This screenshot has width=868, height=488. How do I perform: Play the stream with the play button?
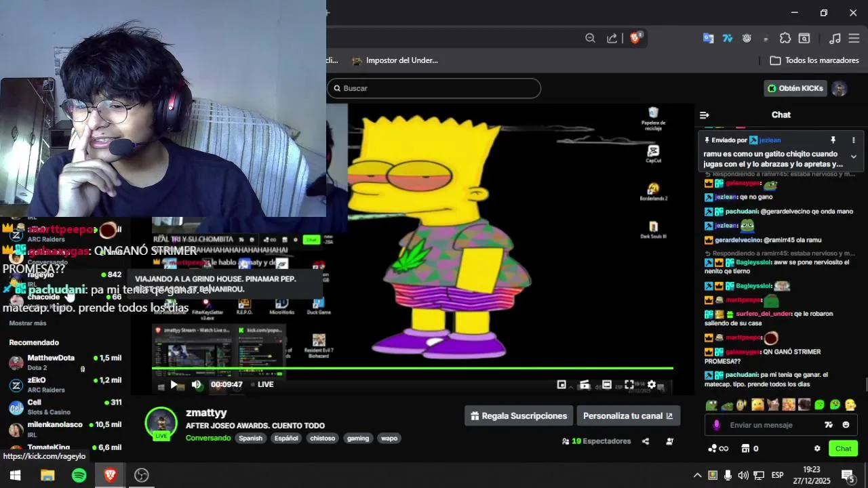(174, 384)
